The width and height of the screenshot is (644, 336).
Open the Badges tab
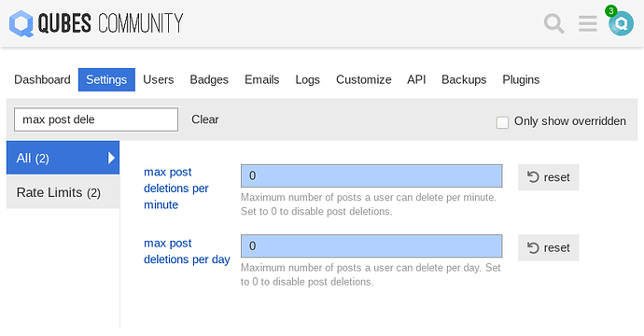click(209, 79)
